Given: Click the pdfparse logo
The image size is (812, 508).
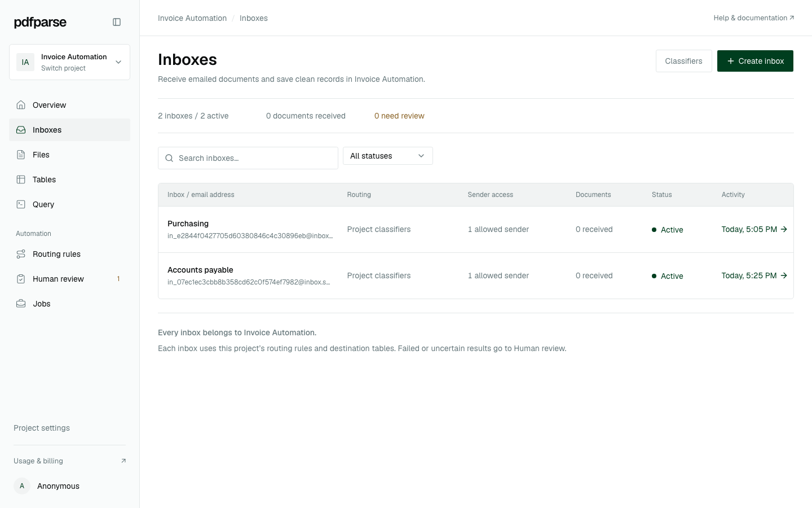Looking at the screenshot, I should [40, 22].
